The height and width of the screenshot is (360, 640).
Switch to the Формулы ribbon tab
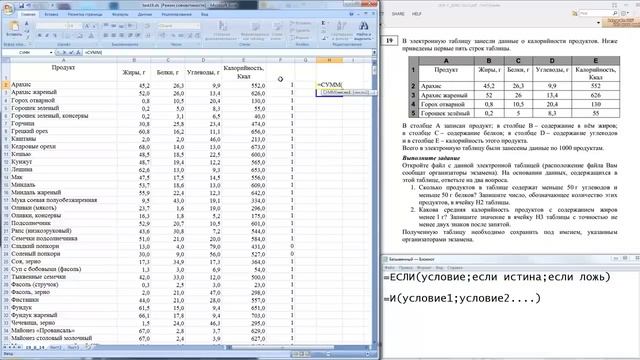(120, 14)
